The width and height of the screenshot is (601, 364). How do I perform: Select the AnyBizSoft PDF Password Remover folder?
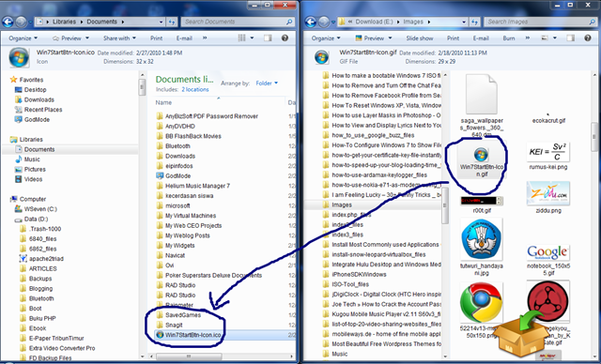pyautogui.click(x=211, y=116)
